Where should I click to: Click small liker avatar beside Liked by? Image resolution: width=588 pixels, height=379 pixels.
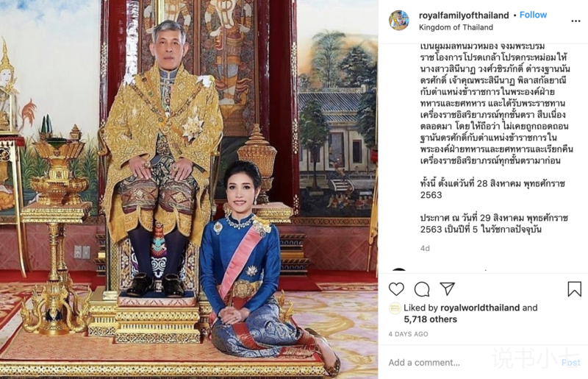(395, 308)
